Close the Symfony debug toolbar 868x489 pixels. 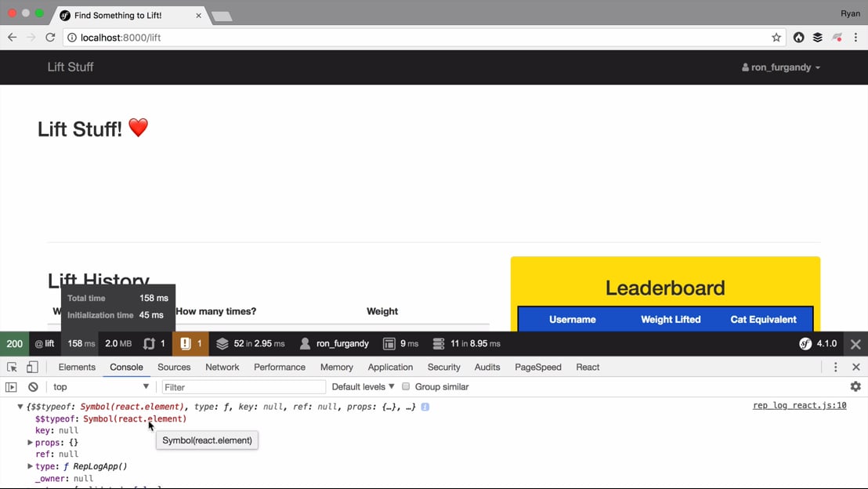855,344
